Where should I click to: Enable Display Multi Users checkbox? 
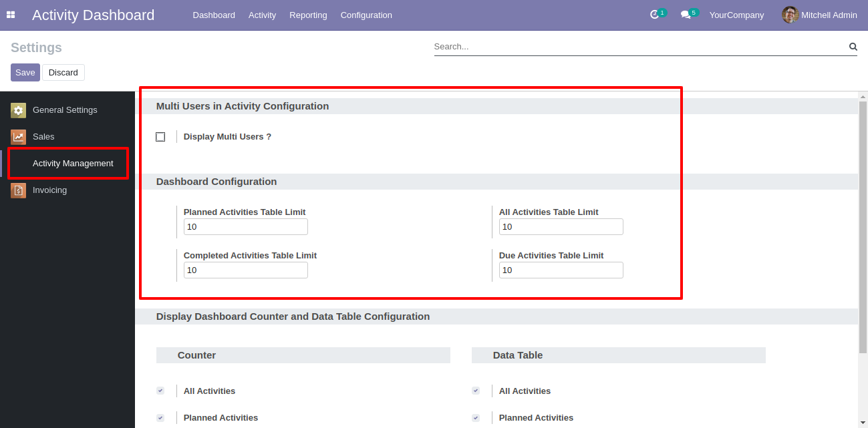(160, 137)
